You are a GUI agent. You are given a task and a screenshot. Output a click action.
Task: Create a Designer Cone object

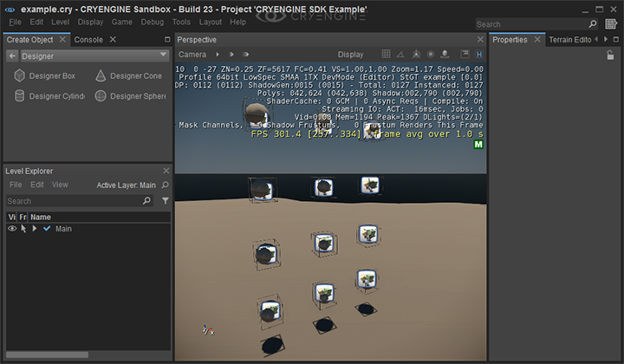pos(128,75)
